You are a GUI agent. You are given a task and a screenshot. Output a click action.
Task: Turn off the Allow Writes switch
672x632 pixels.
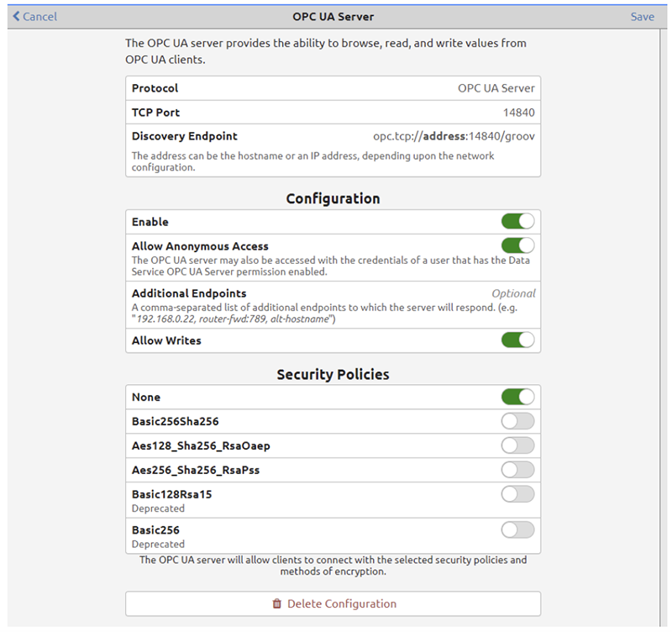click(517, 340)
